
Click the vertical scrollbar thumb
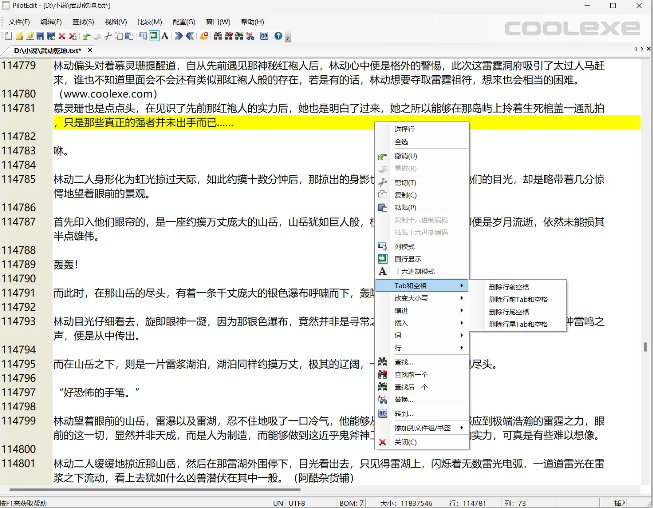[x=646, y=346]
